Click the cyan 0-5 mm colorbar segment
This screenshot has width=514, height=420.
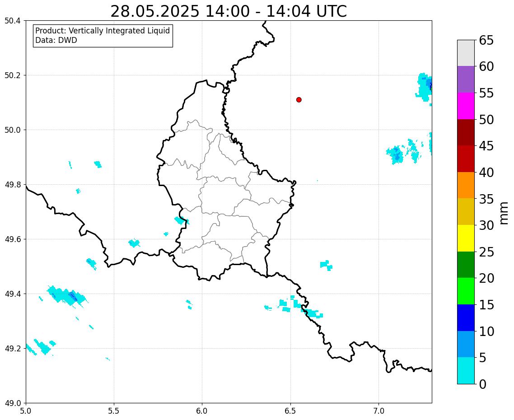(466, 370)
